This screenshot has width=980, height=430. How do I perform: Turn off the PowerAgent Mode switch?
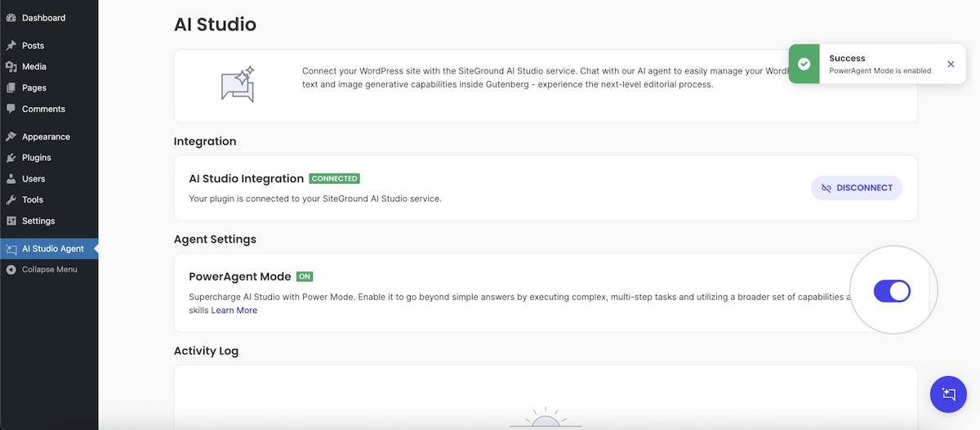click(x=892, y=291)
